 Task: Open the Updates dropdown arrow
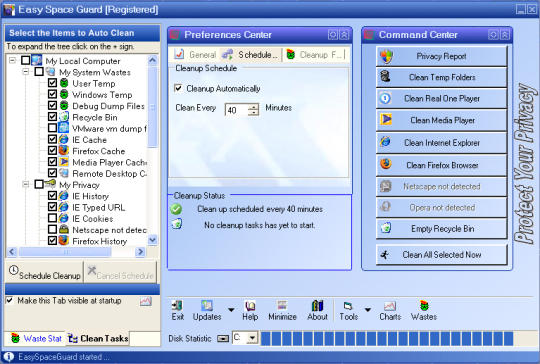pos(231,310)
